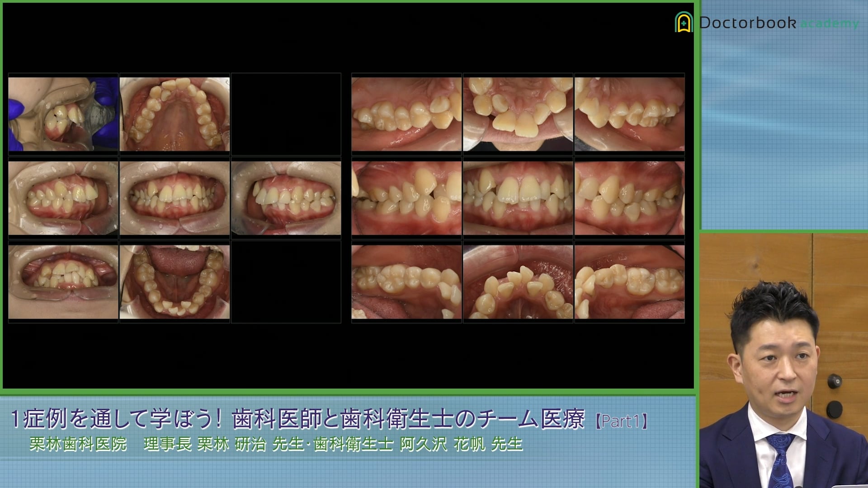Select right grid bottom-left lower molars close-up
The image size is (868, 488).
pyautogui.click(x=406, y=282)
